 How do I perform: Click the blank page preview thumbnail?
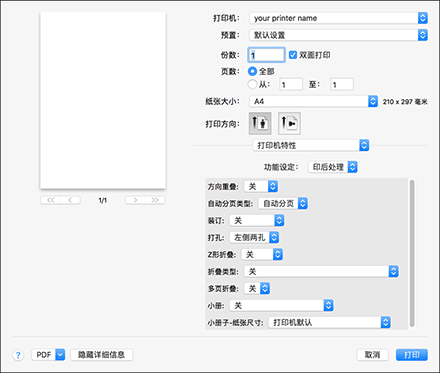(103, 101)
